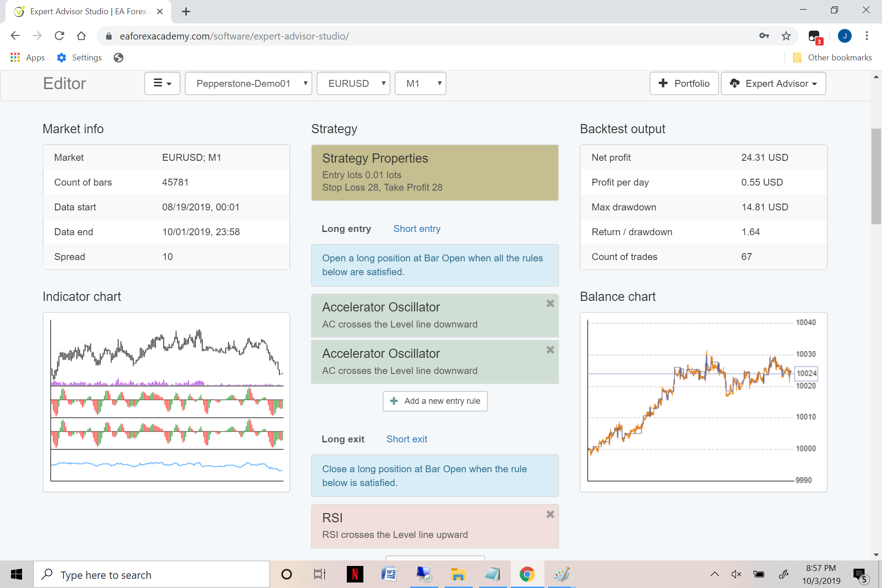882x588 pixels.
Task: Edit first Accelerator Oscillator entry rule
Action: pyautogui.click(x=435, y=316)
